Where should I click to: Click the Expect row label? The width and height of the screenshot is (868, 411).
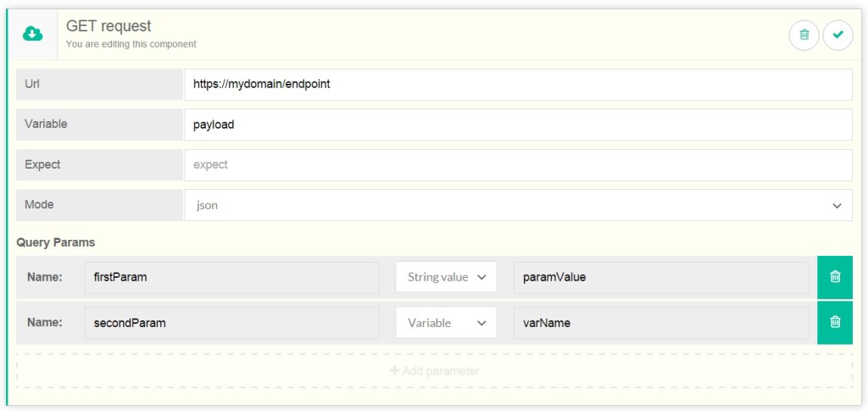42,164
